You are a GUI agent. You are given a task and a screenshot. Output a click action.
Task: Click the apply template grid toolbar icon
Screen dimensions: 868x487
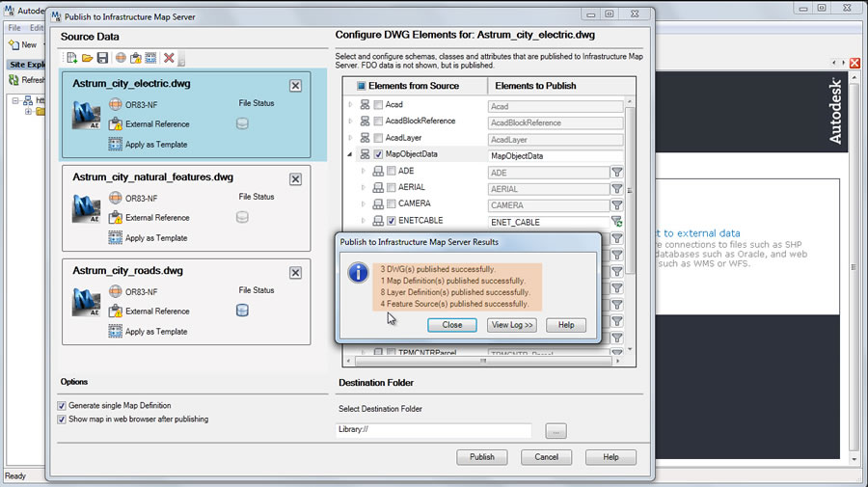[x=150, y=58]
